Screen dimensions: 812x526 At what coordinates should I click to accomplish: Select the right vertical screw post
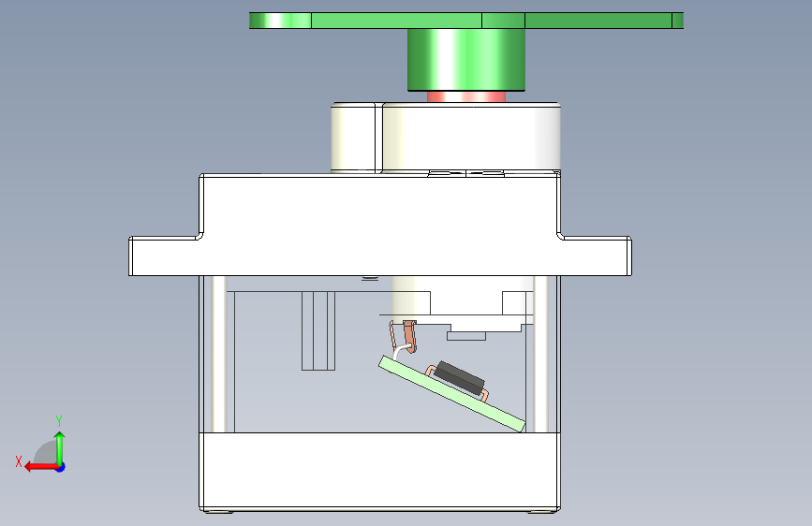point(541,354)
